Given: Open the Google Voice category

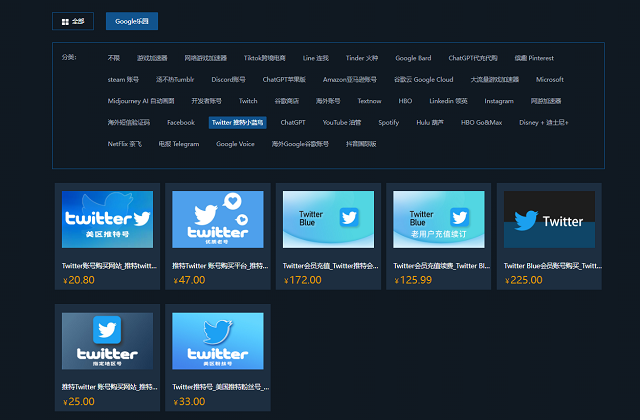Looking at the screenshot, I should (x=235, y=144).
